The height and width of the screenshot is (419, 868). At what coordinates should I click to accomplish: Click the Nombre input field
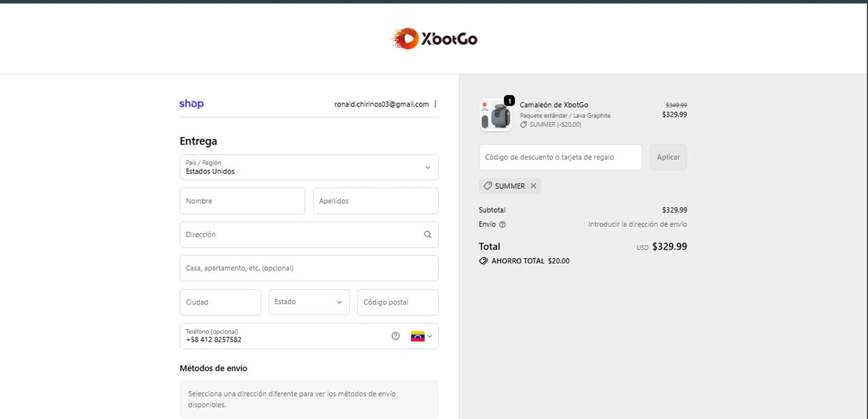pos(242,201)
